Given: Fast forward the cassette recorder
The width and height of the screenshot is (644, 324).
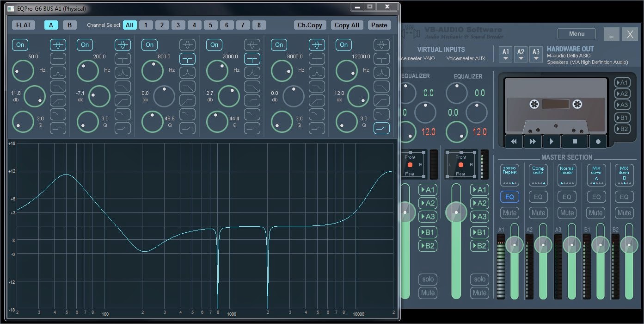Looking at the screenshot, I should click(x=533, y=142).
